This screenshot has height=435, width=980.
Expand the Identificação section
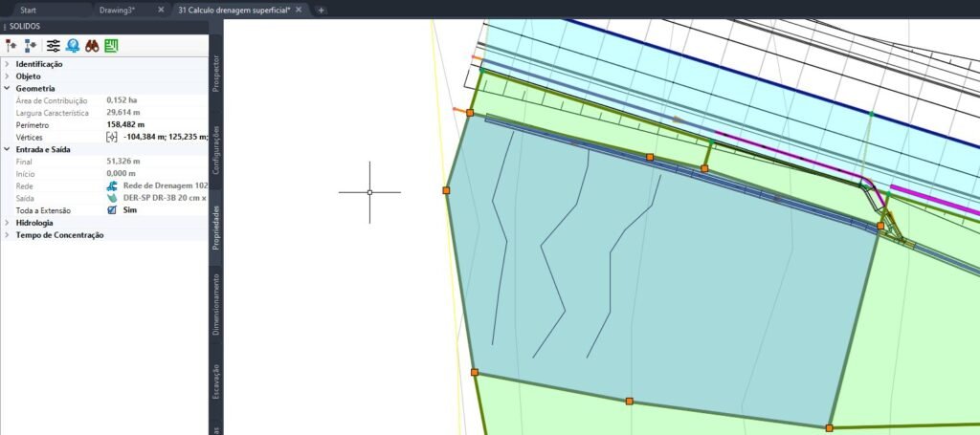pos(8,64)
